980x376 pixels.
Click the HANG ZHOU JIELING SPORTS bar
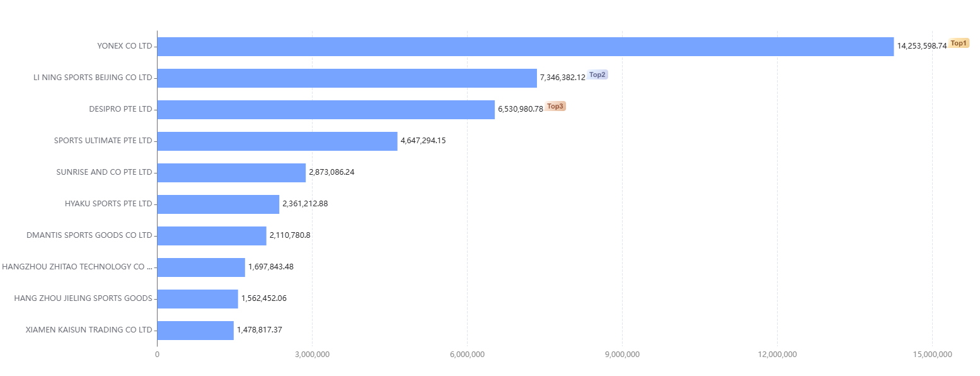(198, 299)
